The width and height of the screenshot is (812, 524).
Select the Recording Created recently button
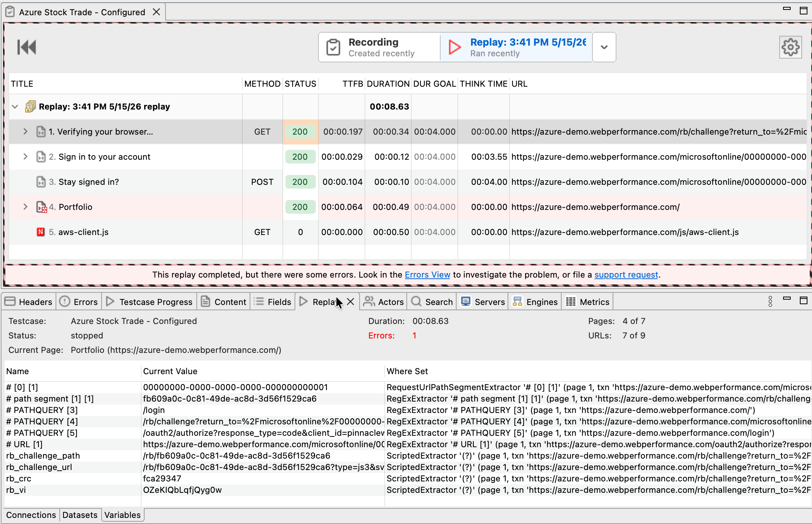(379, 47)
